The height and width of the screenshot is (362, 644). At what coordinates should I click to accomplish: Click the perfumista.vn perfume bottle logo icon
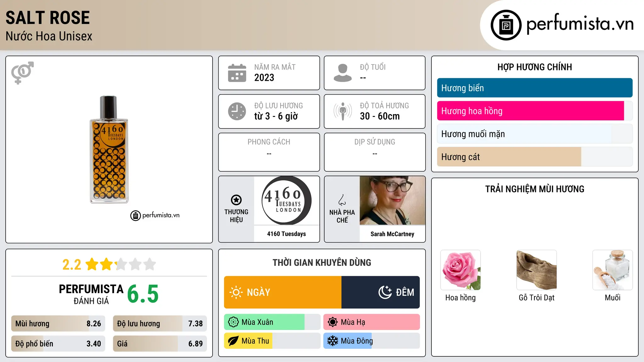point(506,25)
